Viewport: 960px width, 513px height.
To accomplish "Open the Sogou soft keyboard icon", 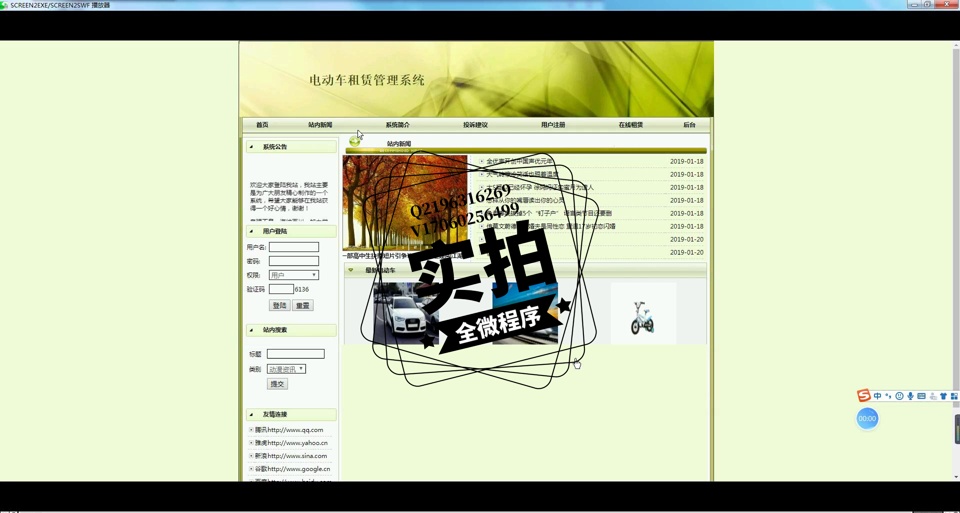I will click(921, 396).
